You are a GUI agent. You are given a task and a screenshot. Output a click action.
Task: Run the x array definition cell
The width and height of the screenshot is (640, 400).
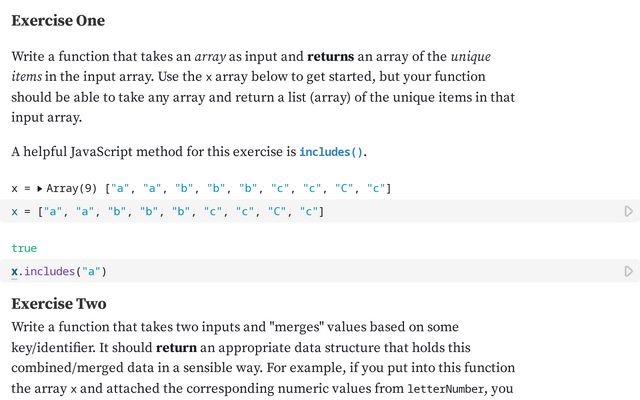tap(629, 211)
